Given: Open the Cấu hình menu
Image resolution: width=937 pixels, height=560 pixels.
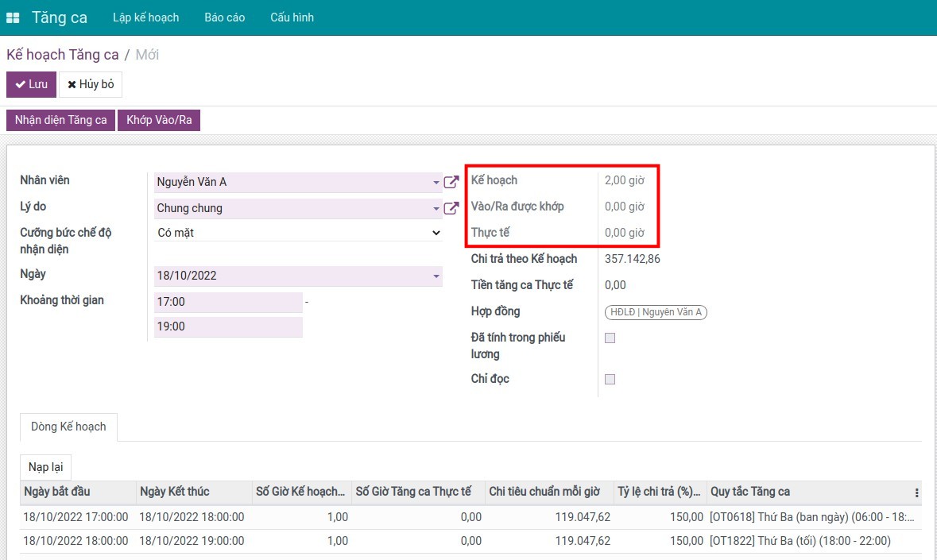Looking at the screenshot, I should 292,17.
